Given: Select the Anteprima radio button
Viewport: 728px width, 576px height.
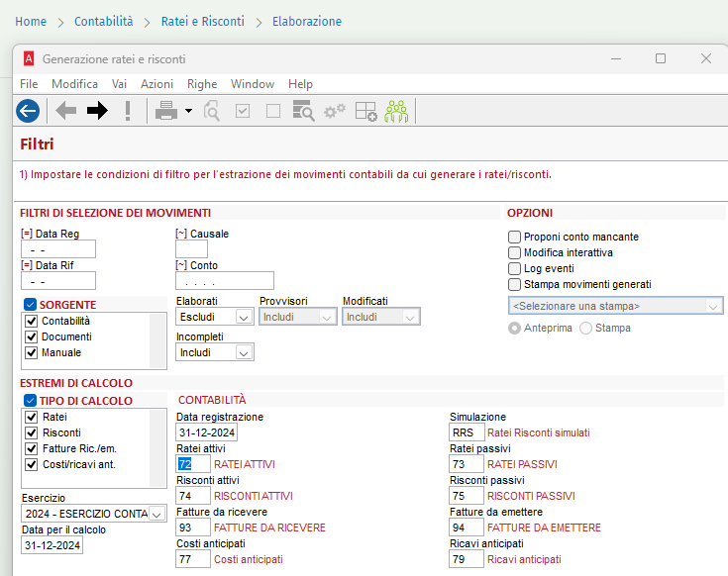Looking at the screenshot, I should 514,328.
